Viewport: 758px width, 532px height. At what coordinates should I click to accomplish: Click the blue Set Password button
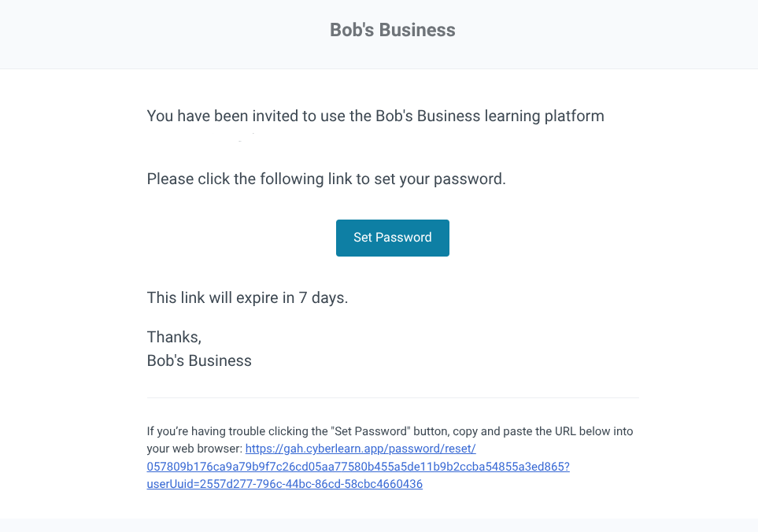pyautogui.click(x=393, y=238)
